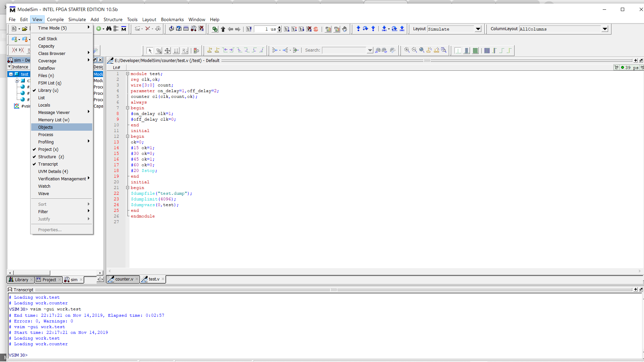
Task: Open Properties from the View menu
Action: pyautogui.click(x=50, y=230)
